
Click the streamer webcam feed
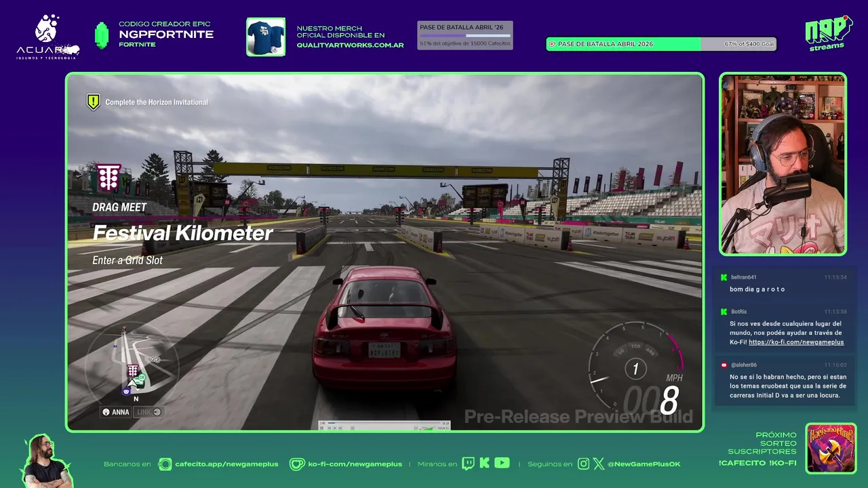pyautogui.click(x=783, y=164)
